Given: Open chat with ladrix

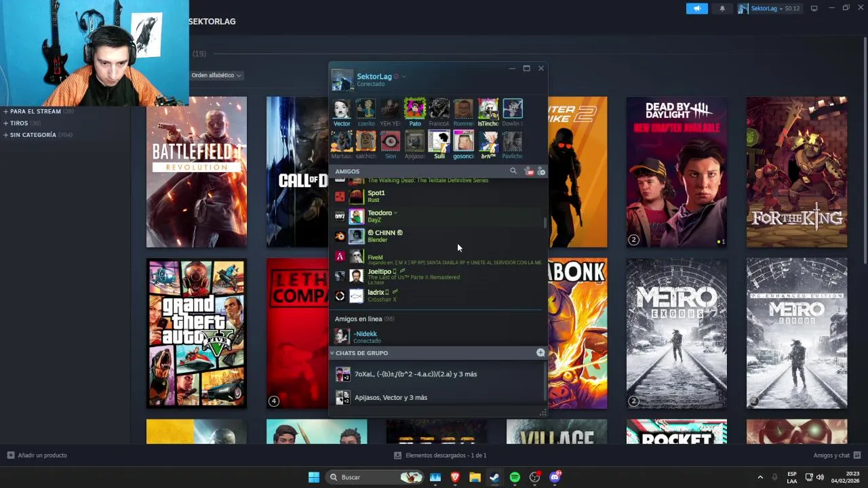Looking at the screenshot, I should tap(438, 296).
